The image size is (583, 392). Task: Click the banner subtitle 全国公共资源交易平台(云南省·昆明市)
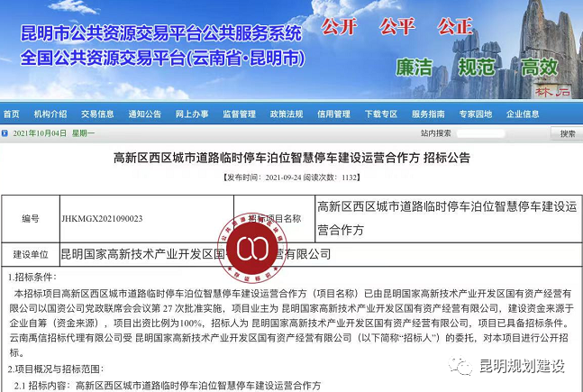coord(162,59)
